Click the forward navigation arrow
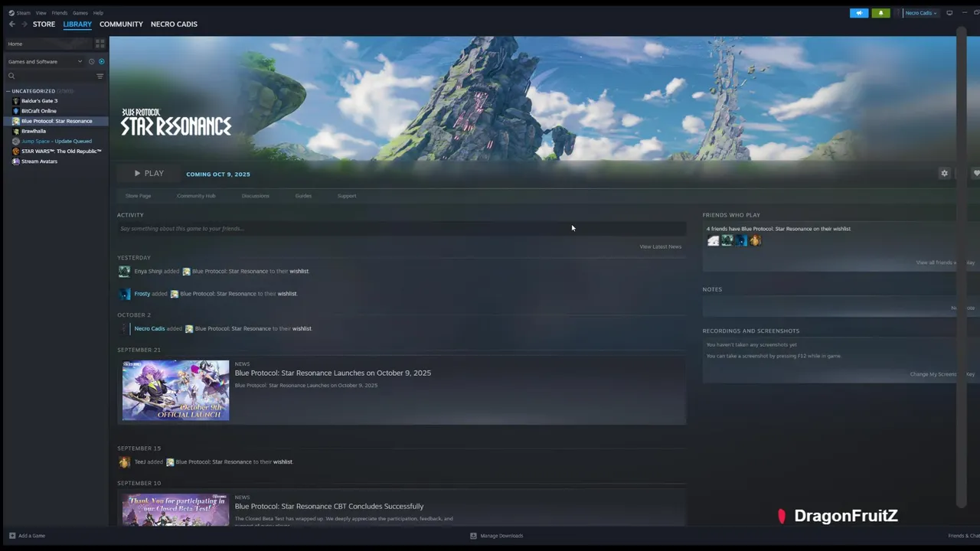980x551 pixels. pyautogui.click(x=24, y=24)
